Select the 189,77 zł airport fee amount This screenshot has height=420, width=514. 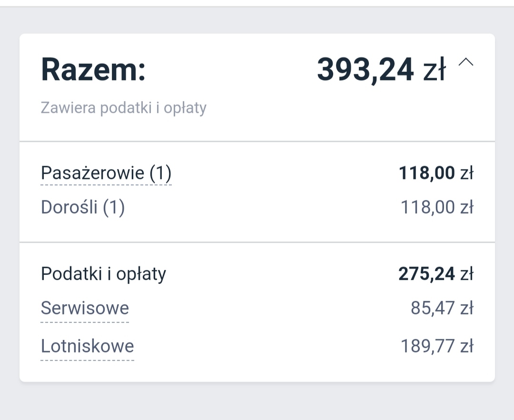click(x=437, y=346)
